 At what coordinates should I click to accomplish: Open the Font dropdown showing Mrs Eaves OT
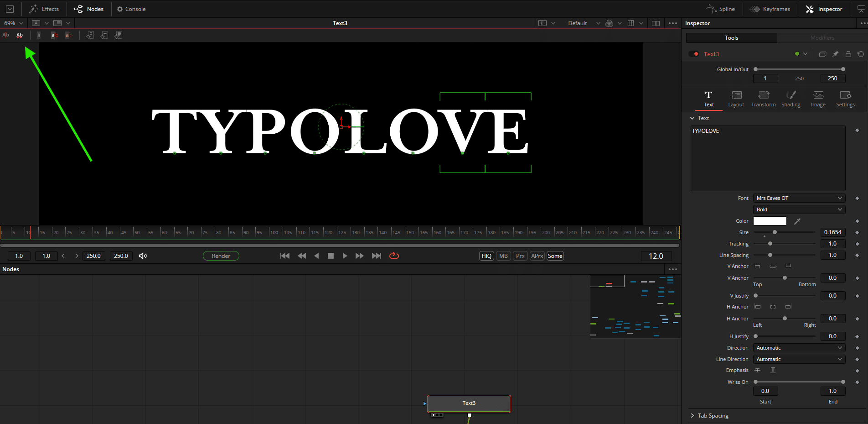tap(799, 198)
